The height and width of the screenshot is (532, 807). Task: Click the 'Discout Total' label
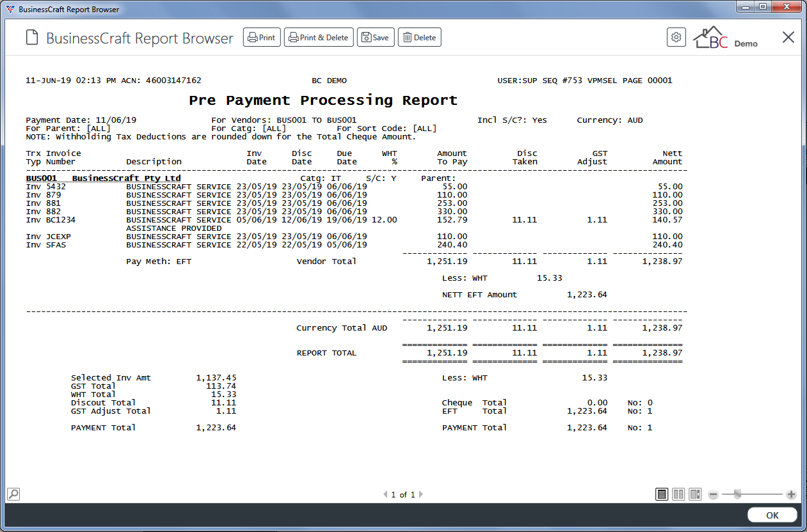click(103, 403)
